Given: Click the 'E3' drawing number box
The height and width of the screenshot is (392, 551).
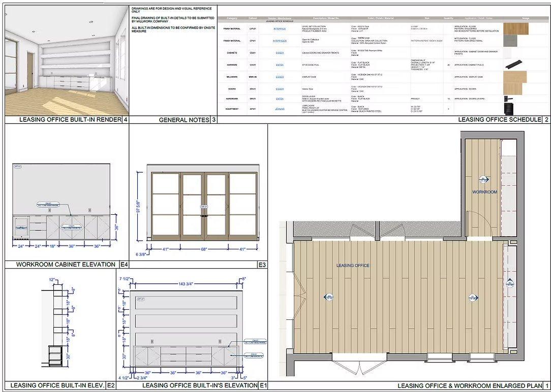Looking at the screenshot, I should pos(262,265).
